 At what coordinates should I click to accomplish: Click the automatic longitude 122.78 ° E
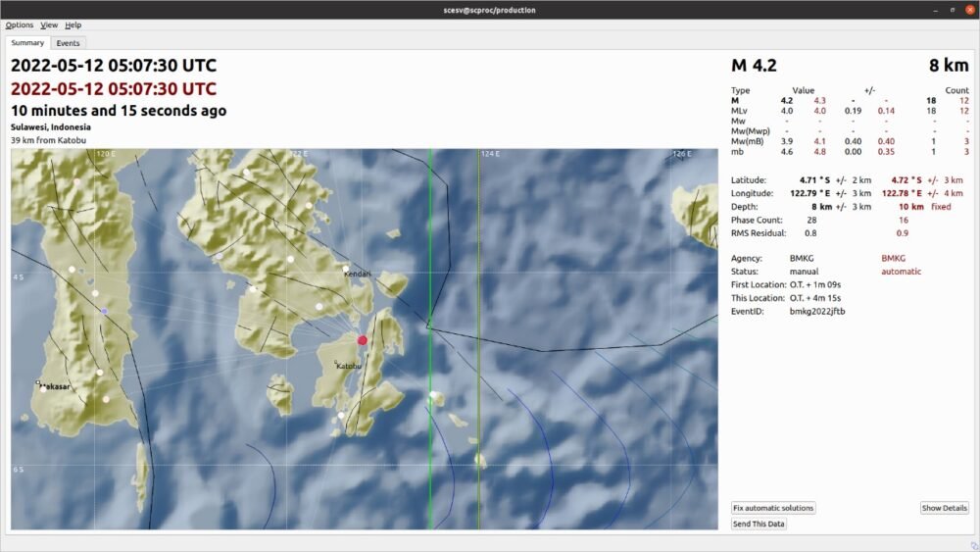[902, 193]
